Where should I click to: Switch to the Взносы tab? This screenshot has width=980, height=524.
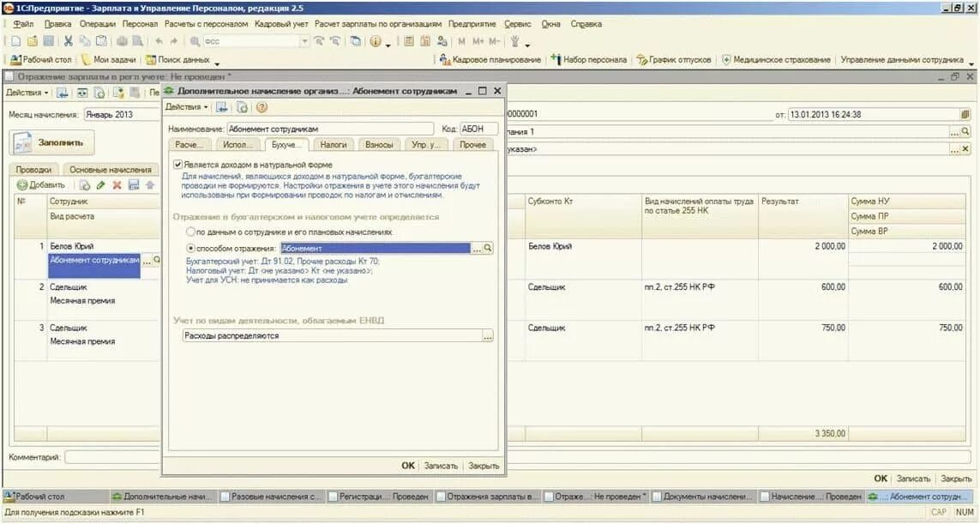[x=379, y=144]
